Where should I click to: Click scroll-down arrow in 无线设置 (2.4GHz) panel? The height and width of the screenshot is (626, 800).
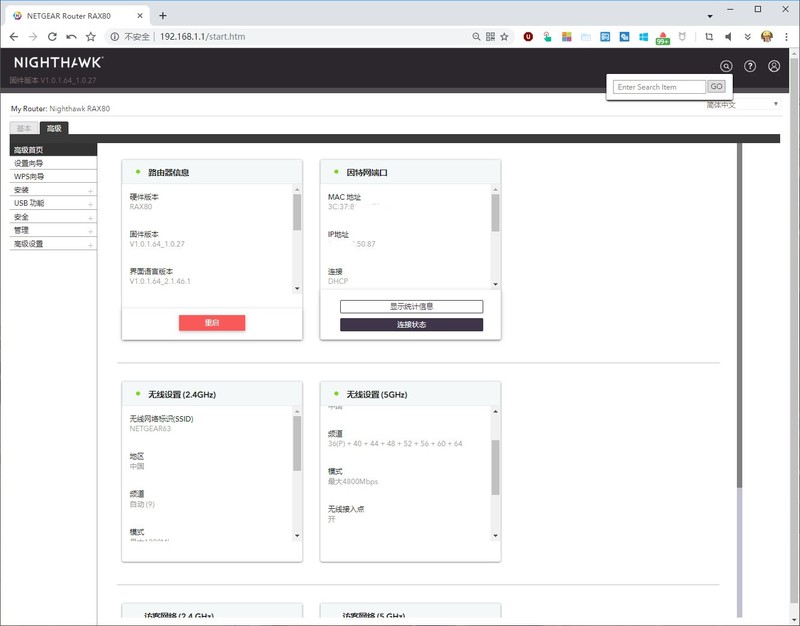[297, 536]
